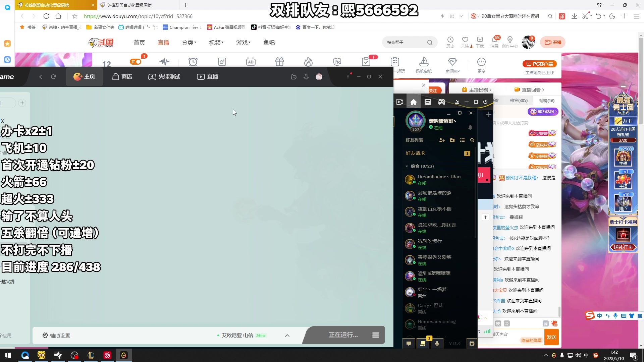644x362 pixels.
Task: Expand the 分类 dropdown
Action: point(189,43)
